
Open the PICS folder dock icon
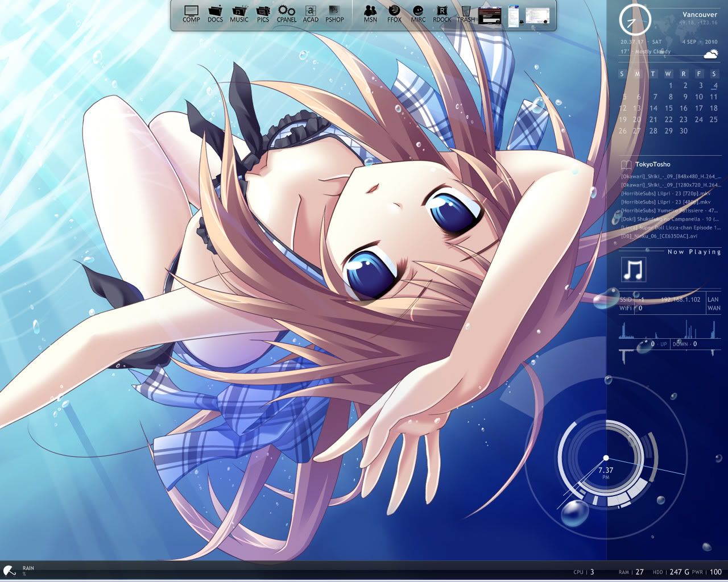(x=263, y=14)
